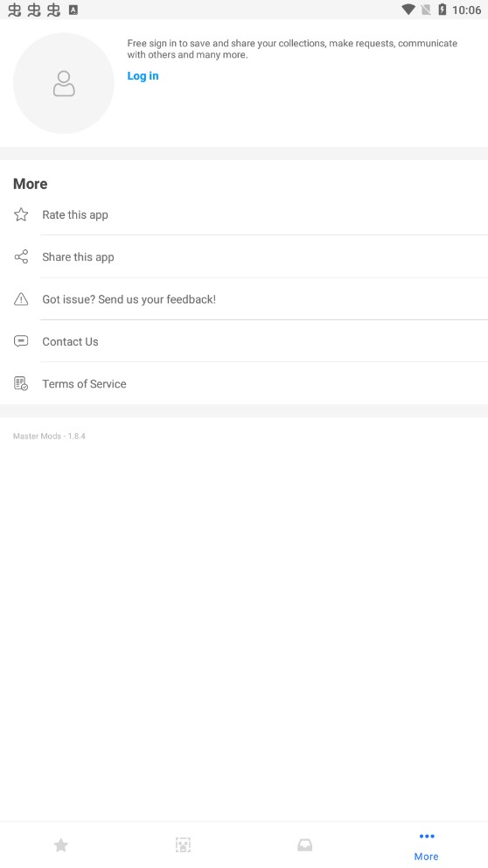Tap the battery status icon
The height and width of the screenshot is (868, 488).
[x=442, y=10]
